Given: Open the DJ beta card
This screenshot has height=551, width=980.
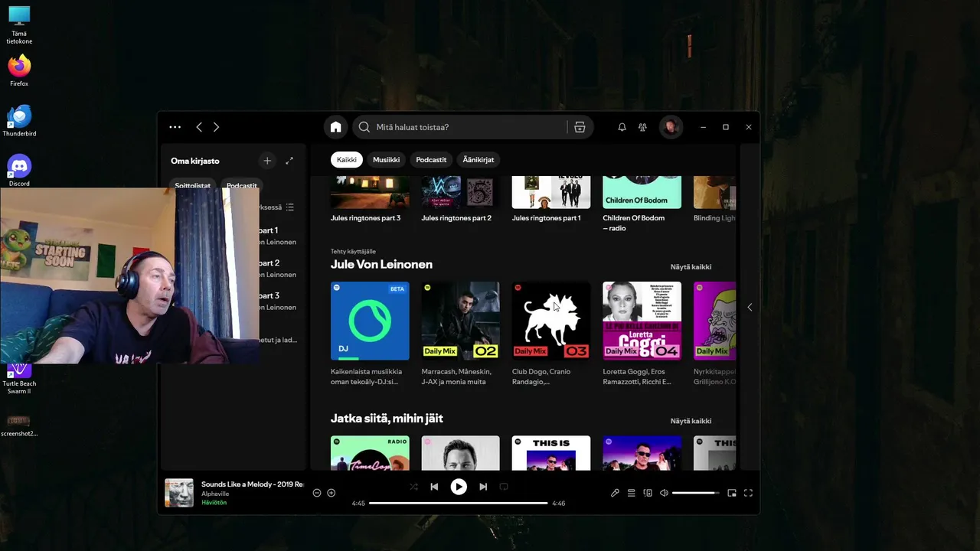Looking at the screenshot, I should point(370,321).
